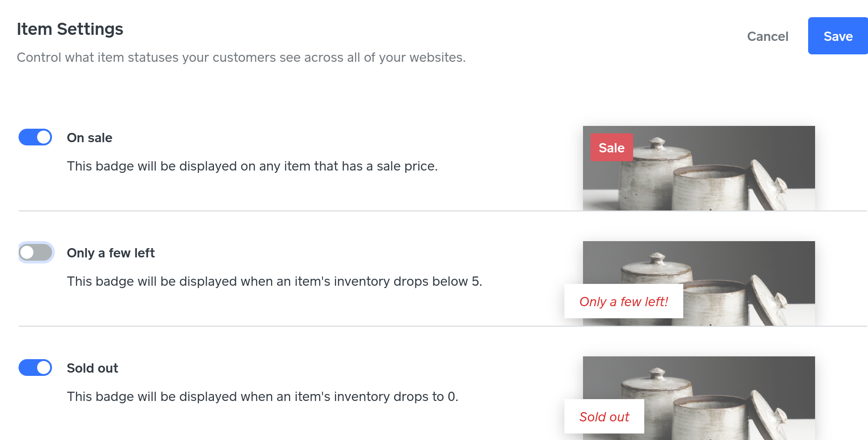Click the 'Only a few left' setting label
The height and width of the screenshot is (440, 868).
(110, 253)
